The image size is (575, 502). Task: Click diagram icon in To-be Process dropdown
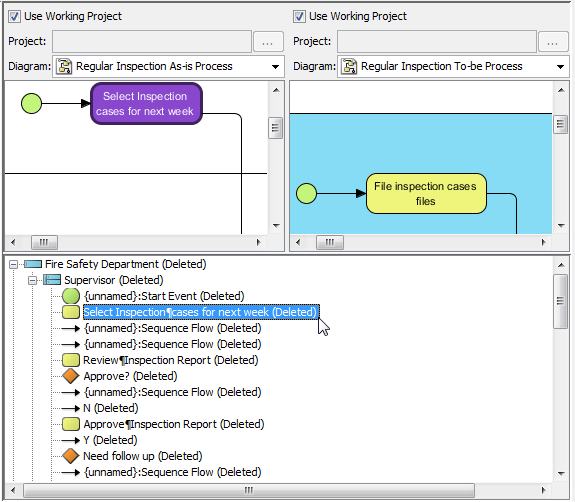pyautogui.click(x=349, y=66)
